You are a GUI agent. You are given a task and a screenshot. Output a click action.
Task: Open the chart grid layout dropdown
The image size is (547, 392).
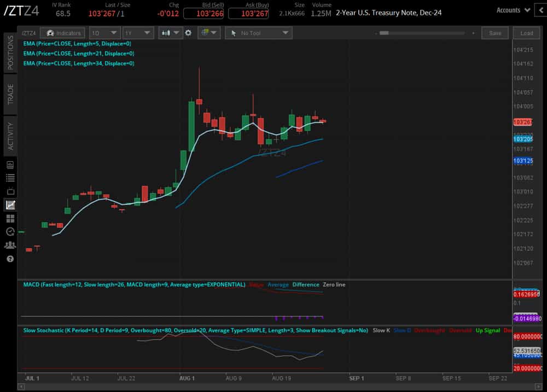[210, 33]
